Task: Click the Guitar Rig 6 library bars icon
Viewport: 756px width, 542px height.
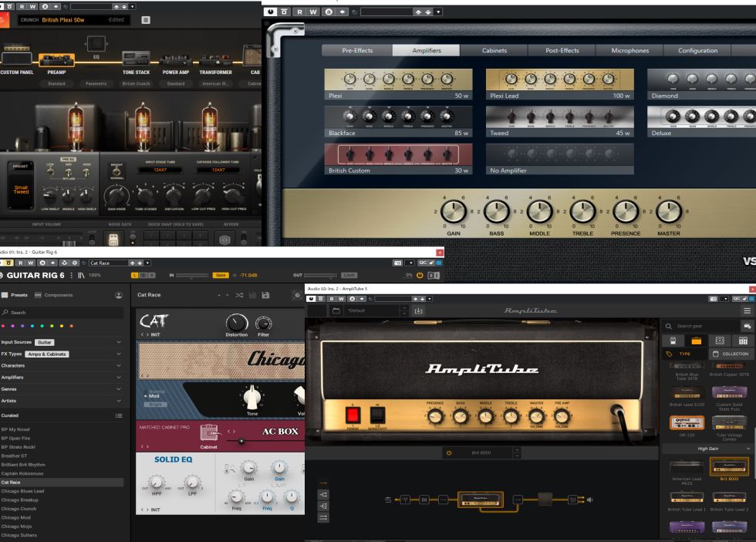Action: point(82,275)
